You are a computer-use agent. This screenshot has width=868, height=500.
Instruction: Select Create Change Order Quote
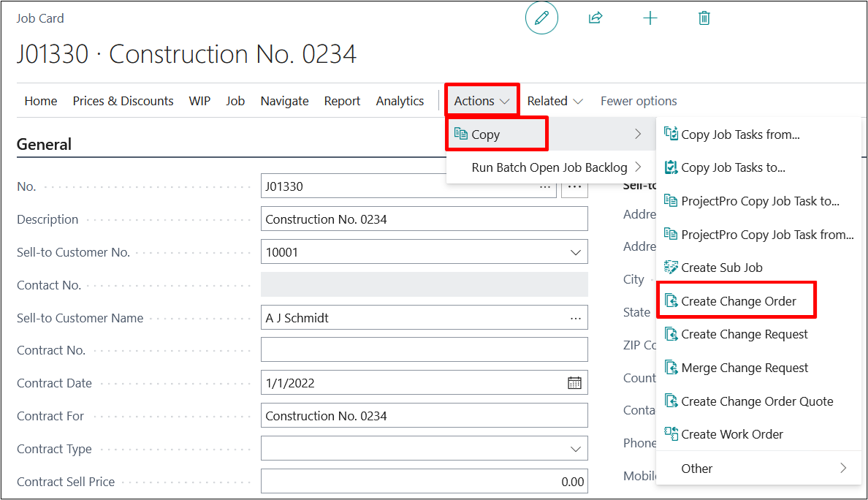pos(757,401)
